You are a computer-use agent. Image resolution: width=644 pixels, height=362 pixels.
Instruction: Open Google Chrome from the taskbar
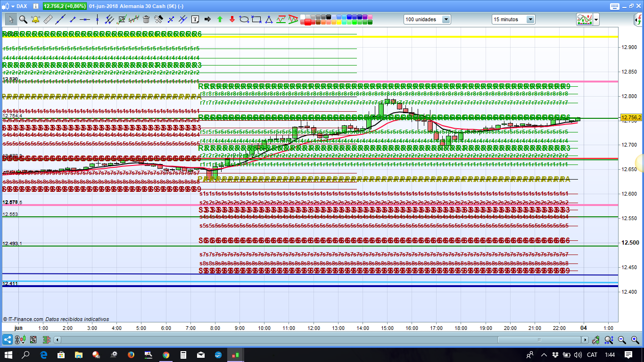[x=166, y=354]
